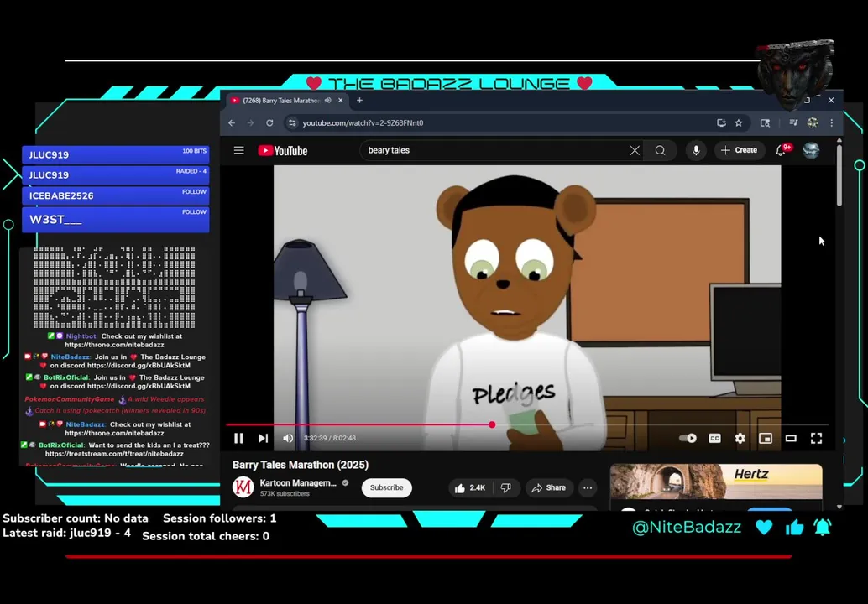The height and width of the screenshot is (604, 868).
Task: Switch to theater mode
Action: 791,438
